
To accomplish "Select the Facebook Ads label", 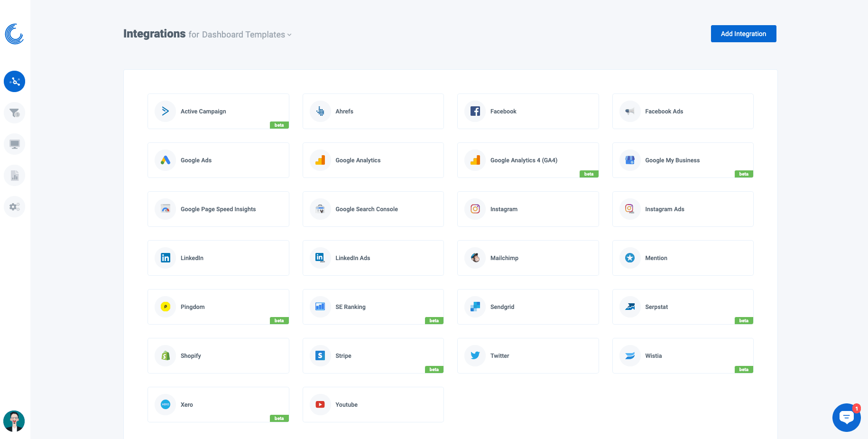I will [664, 112].
